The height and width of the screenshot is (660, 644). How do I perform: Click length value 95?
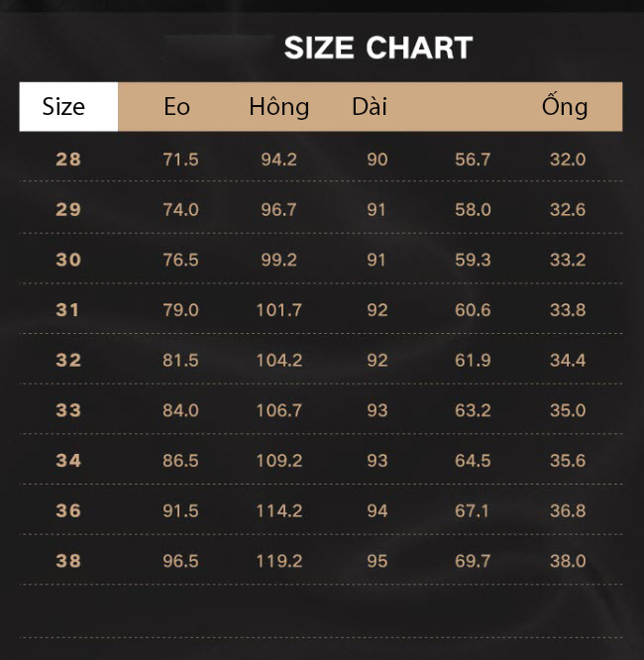(377, 561)
